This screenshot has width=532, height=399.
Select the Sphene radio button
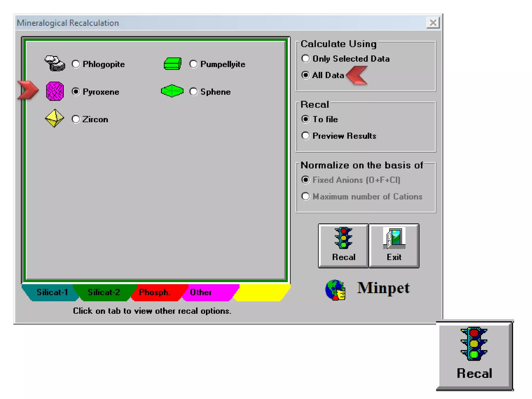click(x=194, y=91)
